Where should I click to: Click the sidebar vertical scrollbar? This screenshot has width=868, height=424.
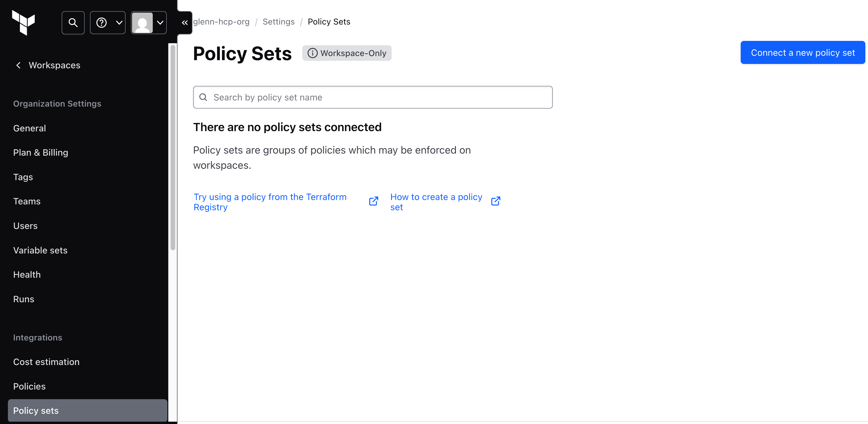173,148
